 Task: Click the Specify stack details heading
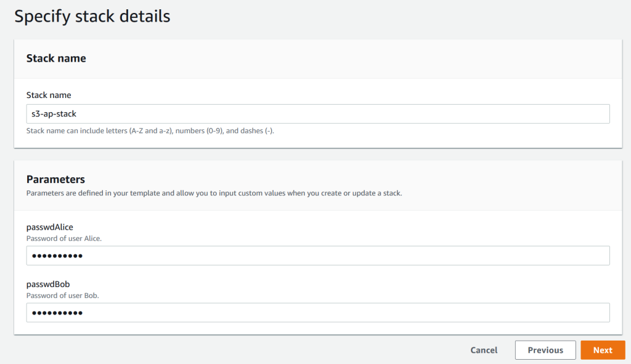(92, 16)
